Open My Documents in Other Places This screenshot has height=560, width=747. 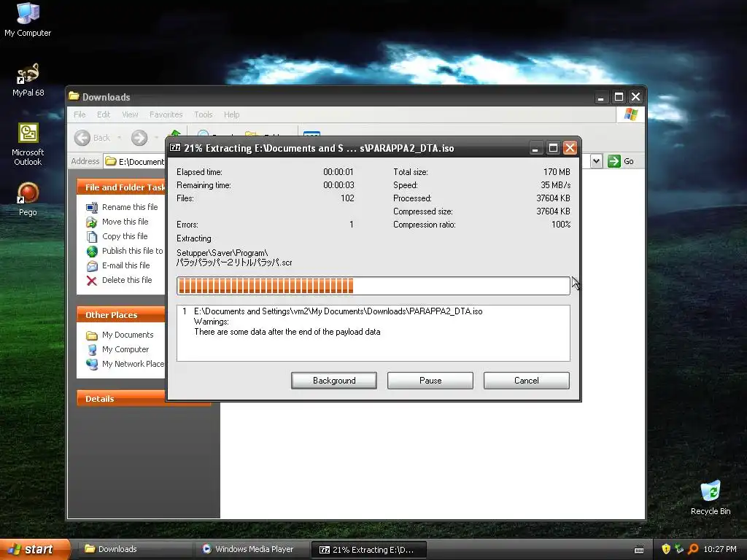coord(128,335)
